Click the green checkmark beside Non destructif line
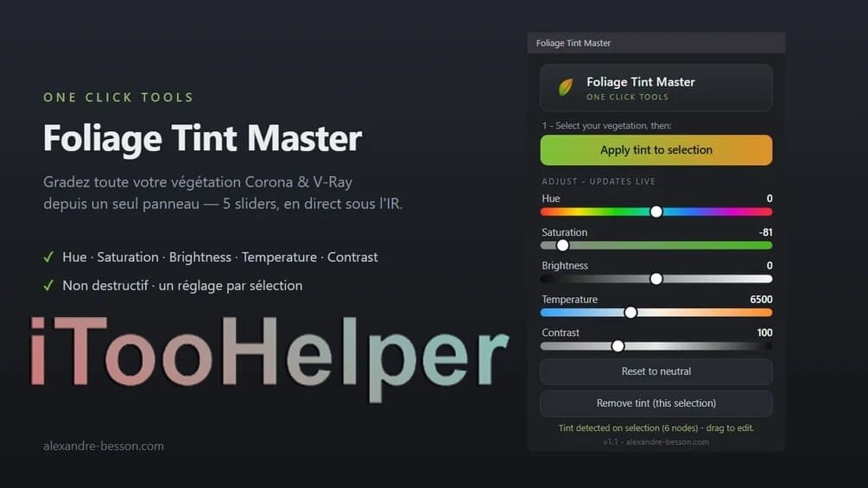This screenshot has height=488, width=868. coord(48,286)
